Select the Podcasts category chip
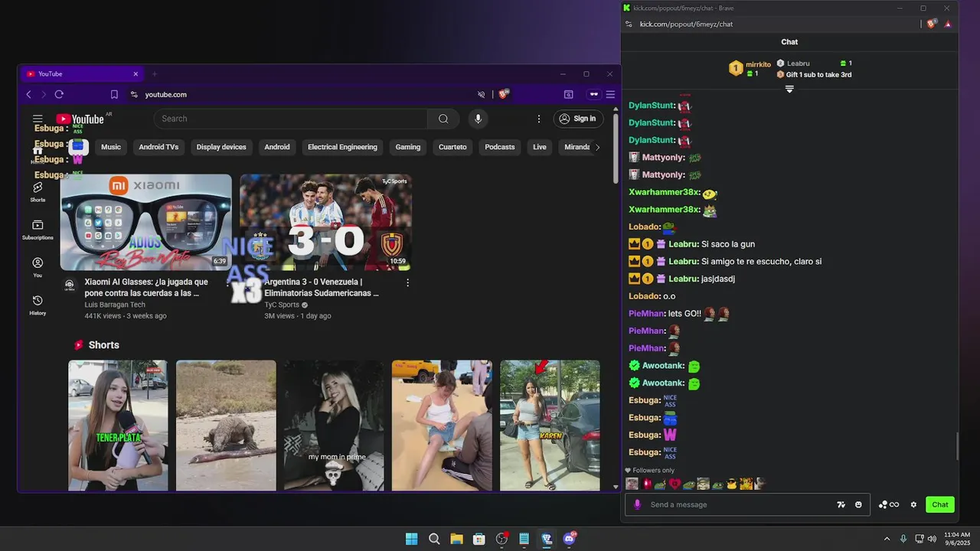980x551 pixels. coord(500,147)
